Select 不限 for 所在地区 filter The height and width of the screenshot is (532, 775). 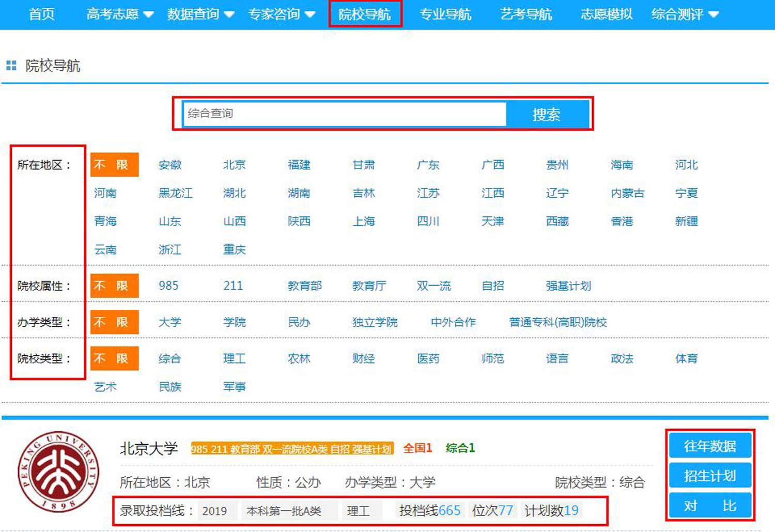click(x=114, y=165)
